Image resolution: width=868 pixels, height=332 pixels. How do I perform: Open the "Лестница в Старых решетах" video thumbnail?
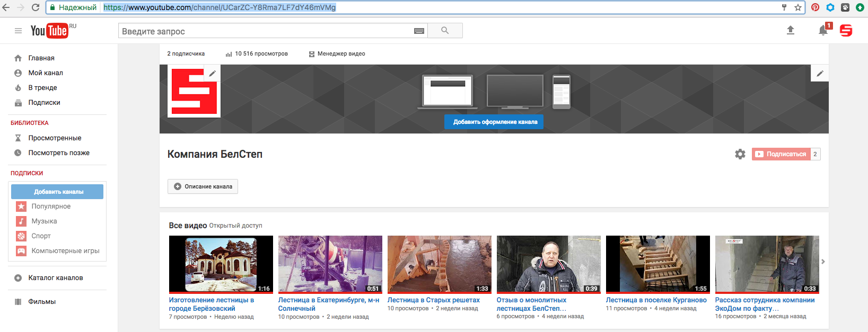[x=439, y=264]
